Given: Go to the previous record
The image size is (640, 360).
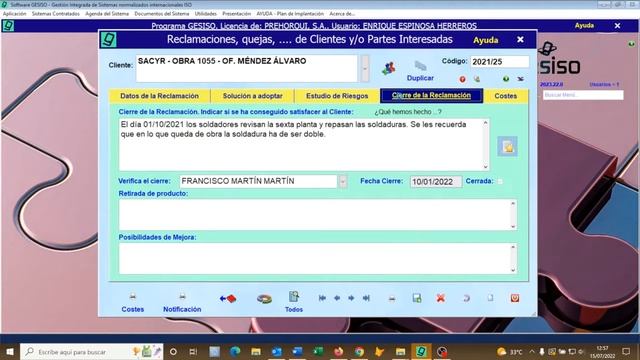Looking at the screenshot, I should click(337, 298).
